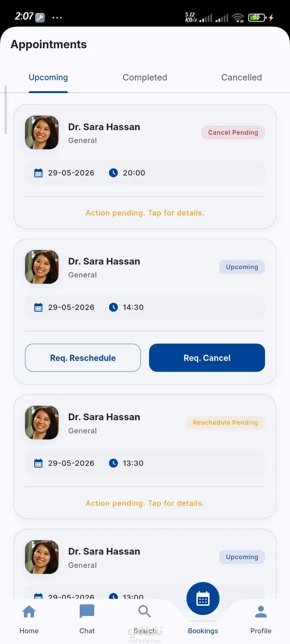Image resolution: width=290 pixels, height=644 pixels.
Task: Tap calendar icon beside 20:00 appointment date
Action: [38, 173]
